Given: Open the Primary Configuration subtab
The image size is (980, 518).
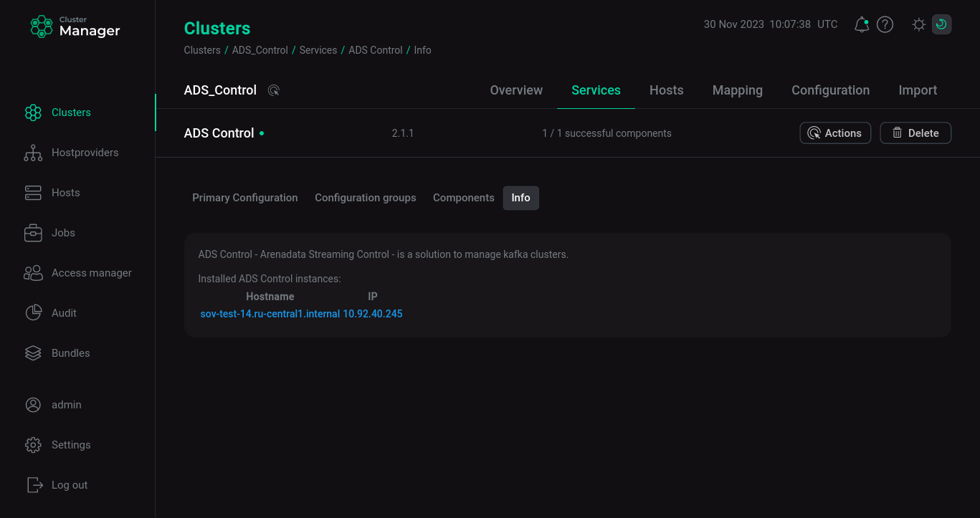Looking at the screenshot, I should click(x=245, y=198).
